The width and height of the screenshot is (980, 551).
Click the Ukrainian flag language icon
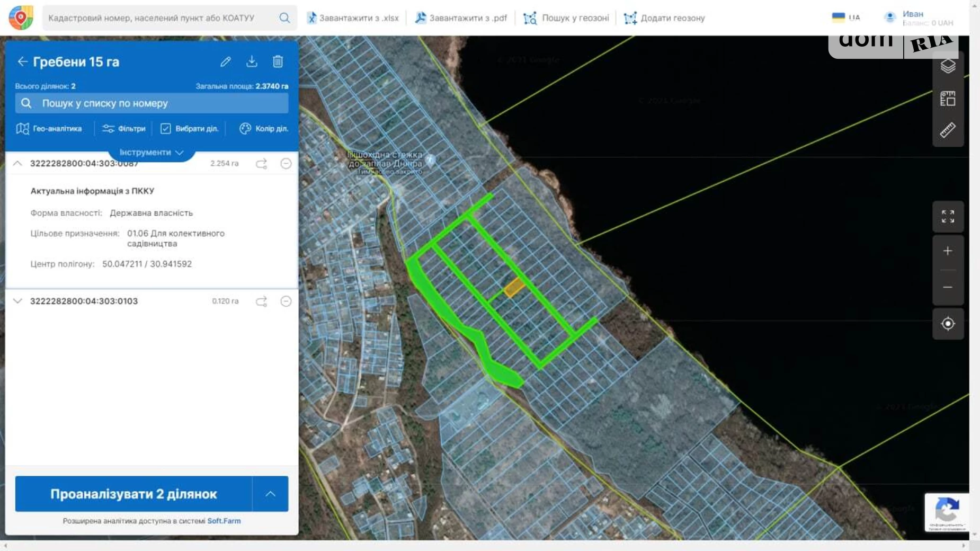point(839,17)
